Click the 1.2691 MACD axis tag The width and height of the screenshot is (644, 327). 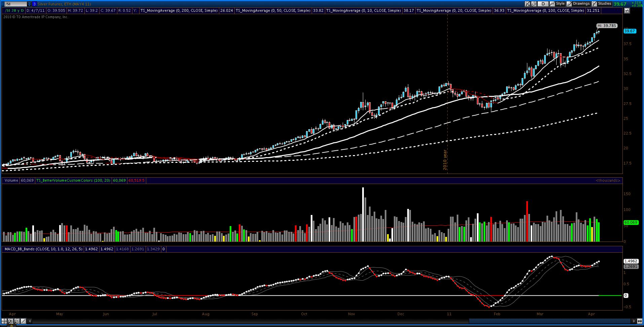pyautogui.click(x=631, y=266)
